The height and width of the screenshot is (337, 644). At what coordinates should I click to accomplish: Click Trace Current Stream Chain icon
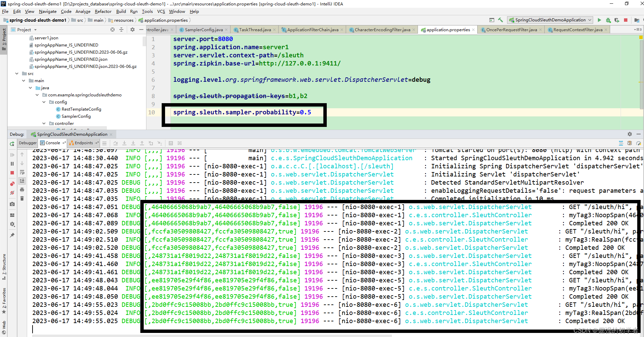point(180,143)
